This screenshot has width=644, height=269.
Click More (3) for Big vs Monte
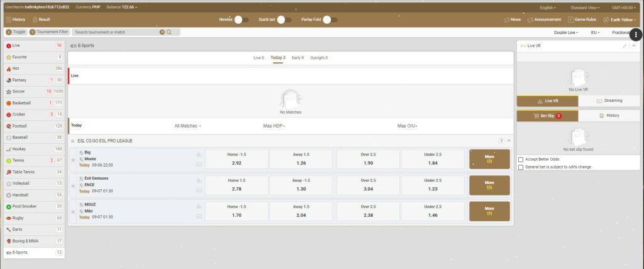pyautogui.click(x=489, y=159)
